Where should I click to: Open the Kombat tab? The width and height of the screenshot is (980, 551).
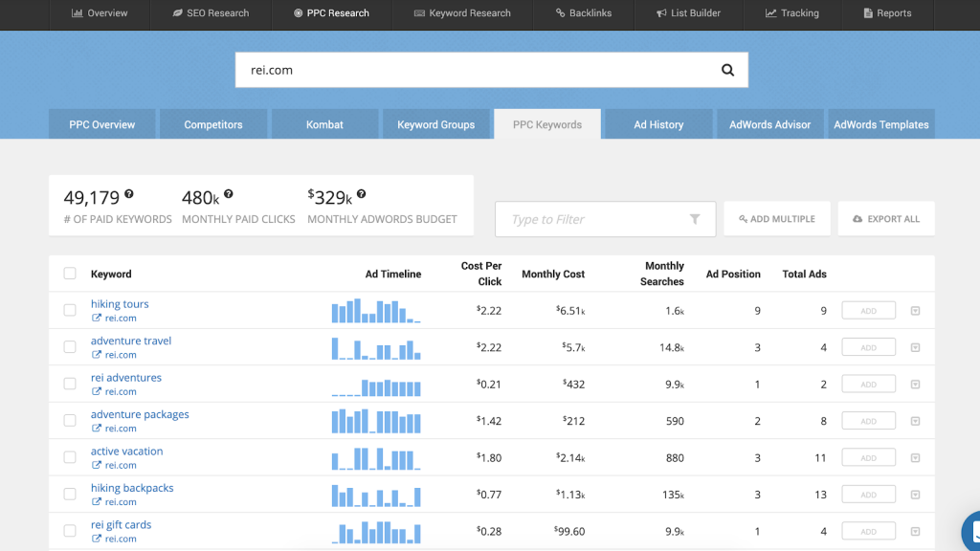pyautogui.click(x=324, y=124)
